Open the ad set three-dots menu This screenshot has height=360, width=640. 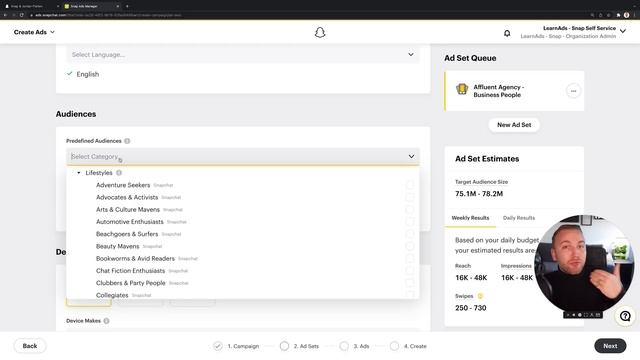[x=573, y=91]
